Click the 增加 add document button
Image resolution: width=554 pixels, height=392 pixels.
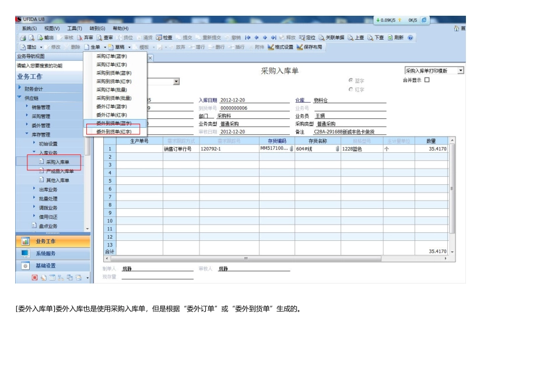coord(28,47)
